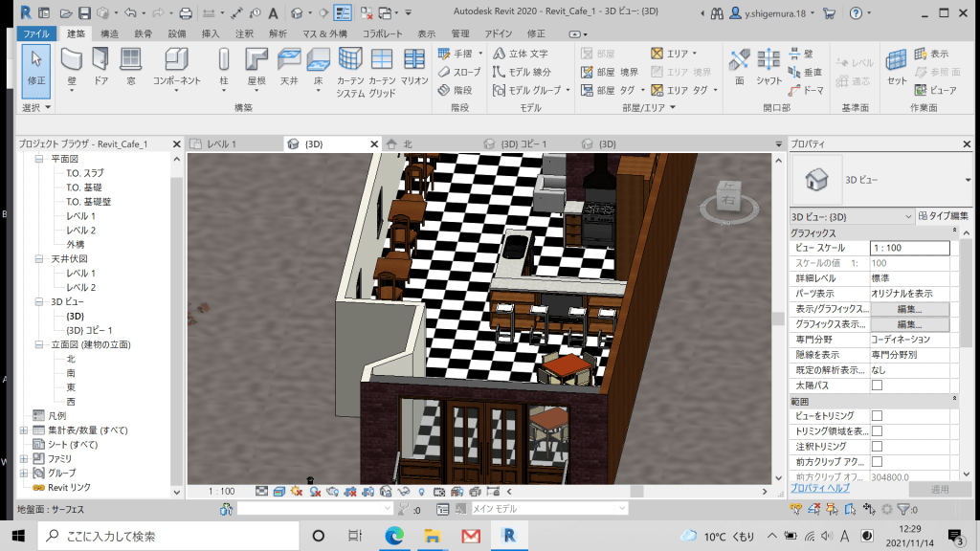This screenshot has width=980, height=551.
Task: Click the ViewCube in the 3D view
Action: point(729,205)
